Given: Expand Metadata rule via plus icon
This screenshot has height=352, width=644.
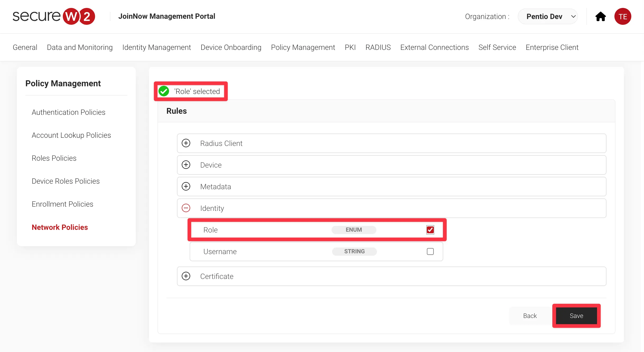Looking at the screenshot, I should click(186, 186).
